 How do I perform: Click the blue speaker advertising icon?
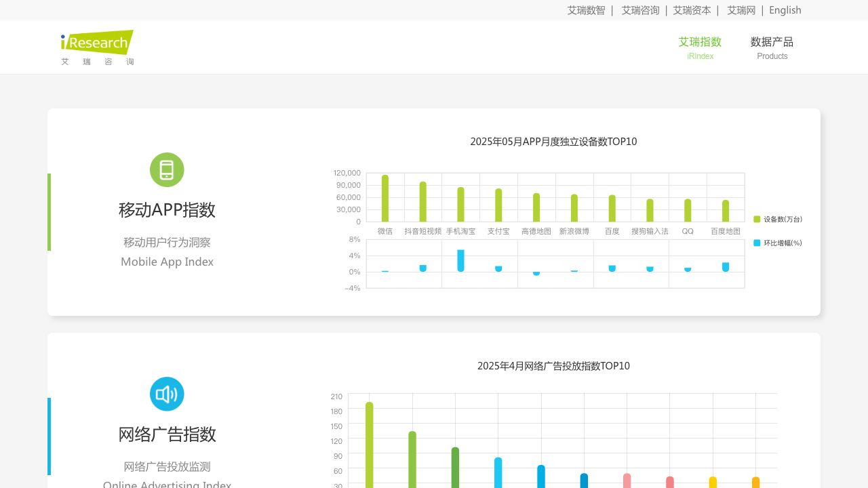tap(167, 394)
